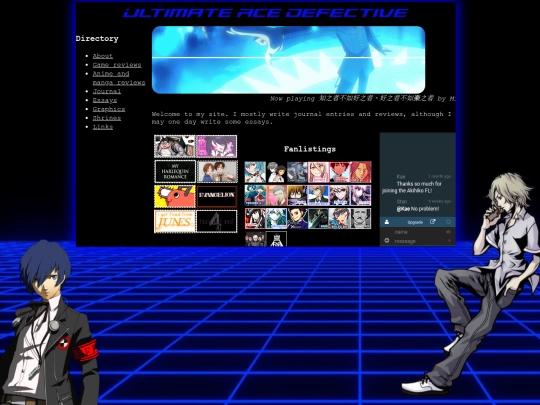Image resolution: width=540 pixels, height=405 pixels.
Task: Go to Anime and manga reviews
Action: point(119,78)
